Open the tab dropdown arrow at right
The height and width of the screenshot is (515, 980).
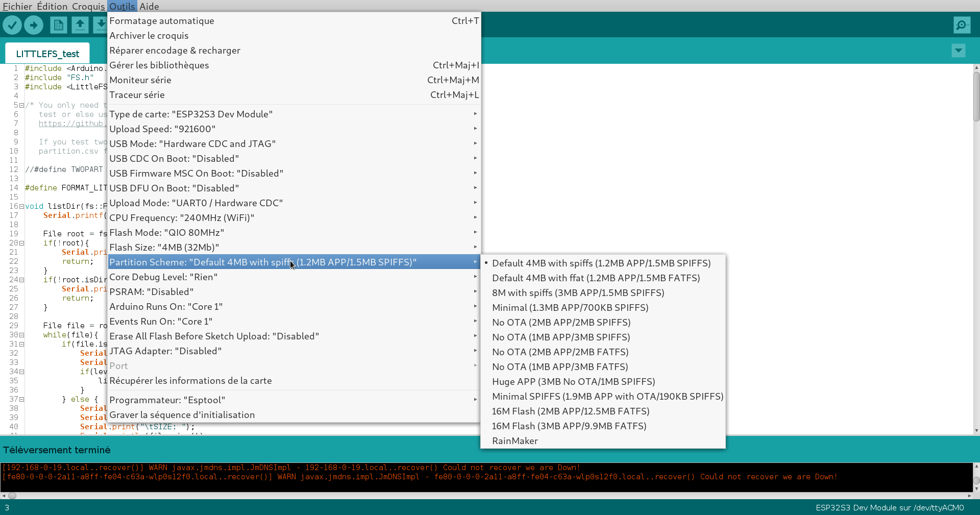[x=958, y=51]
